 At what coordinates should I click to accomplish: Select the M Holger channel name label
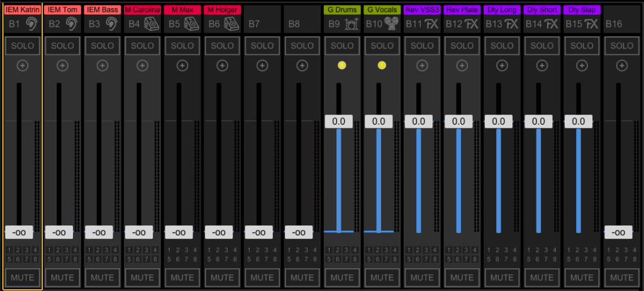pos(222,10)
